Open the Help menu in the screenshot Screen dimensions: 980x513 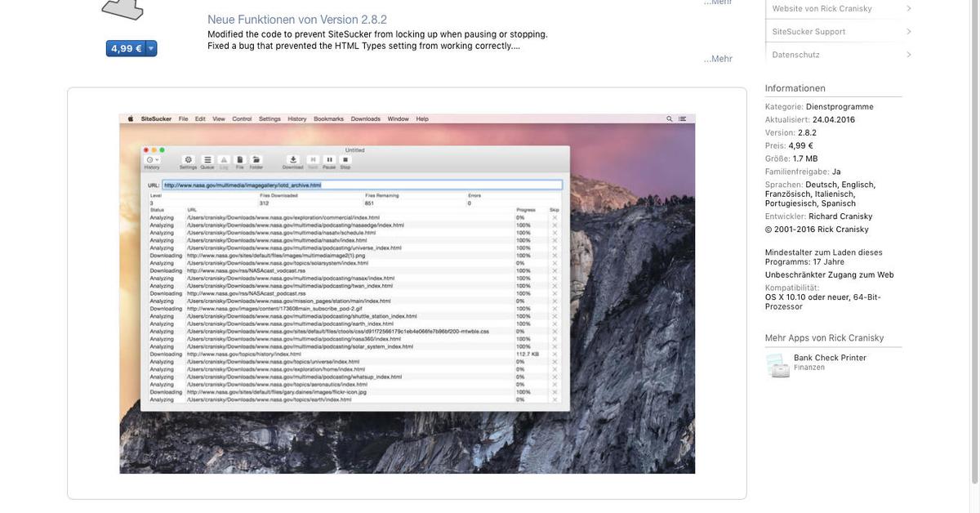coord(422,119)
